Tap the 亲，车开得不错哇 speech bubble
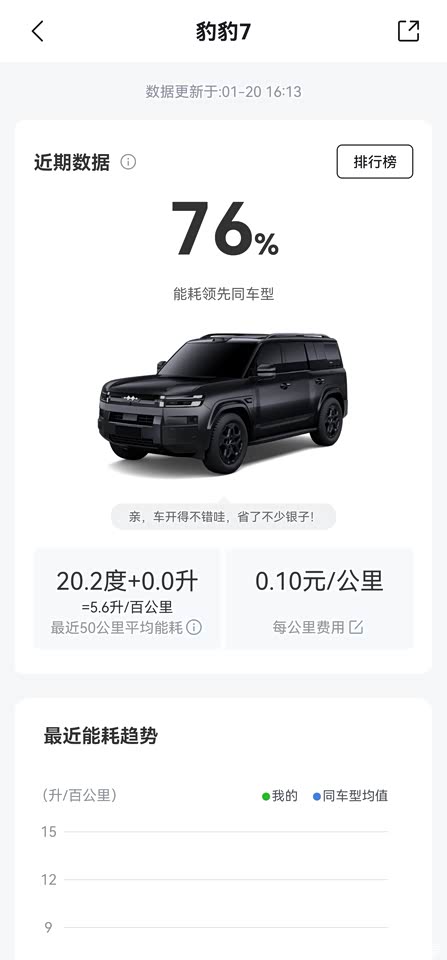Viewport: 447px width, 960px height. coord(224,517)
